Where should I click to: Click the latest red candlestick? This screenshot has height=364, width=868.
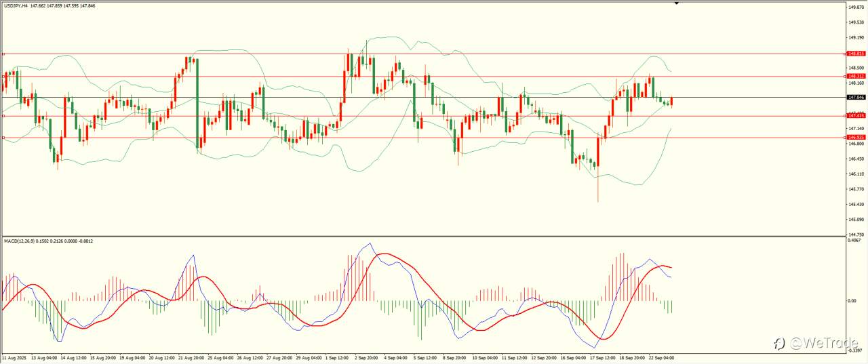671,101
